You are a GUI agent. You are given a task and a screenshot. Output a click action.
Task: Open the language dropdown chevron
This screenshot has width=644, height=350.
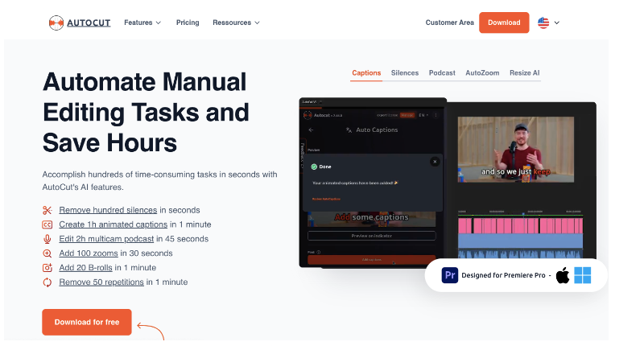[557, 23]
